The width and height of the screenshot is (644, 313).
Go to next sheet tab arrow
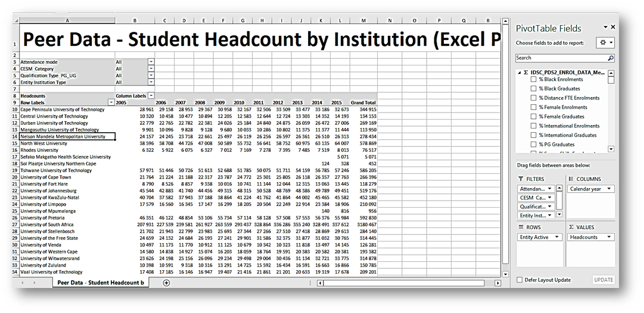click(34, 283)
